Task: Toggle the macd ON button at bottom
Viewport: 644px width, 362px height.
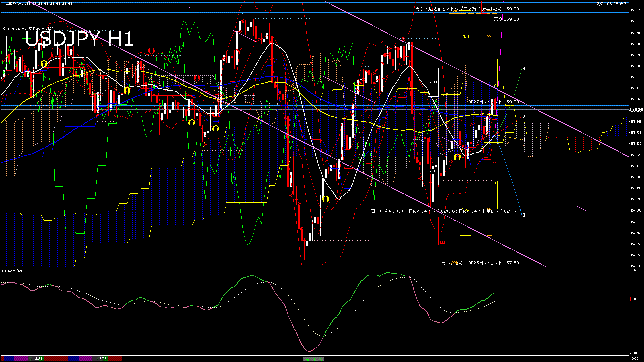Action: tap(314, 359)
